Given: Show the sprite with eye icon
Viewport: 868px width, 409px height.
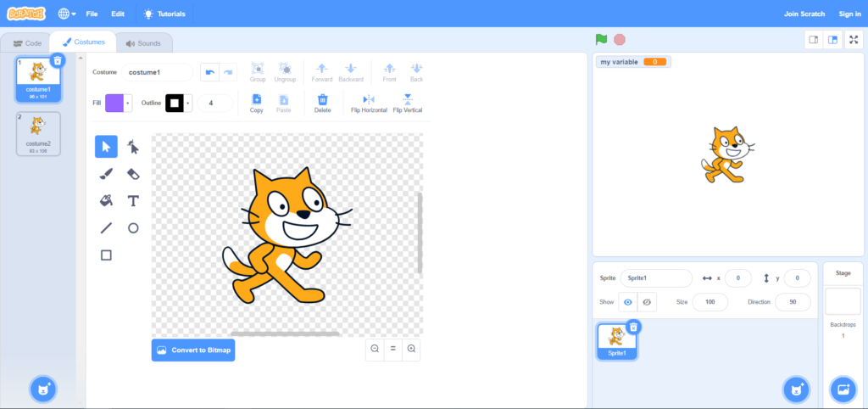Looking at the screenshot, I should pyautogui.click(x=628, y=302).
